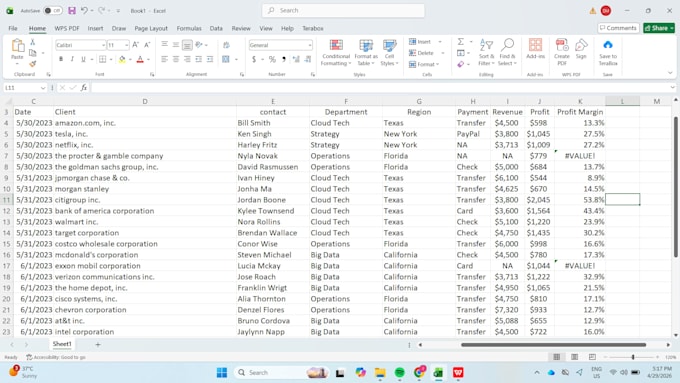Toggle underline formatting
This screenshot has height=383, width=680.
coord(83,59)
